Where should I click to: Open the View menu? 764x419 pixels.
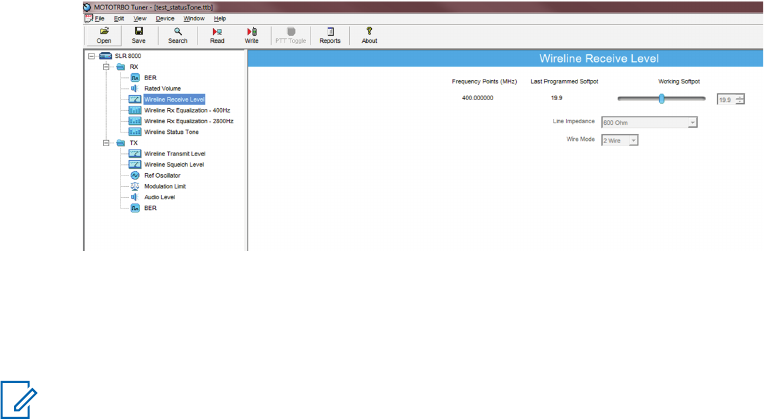(140, 19)
